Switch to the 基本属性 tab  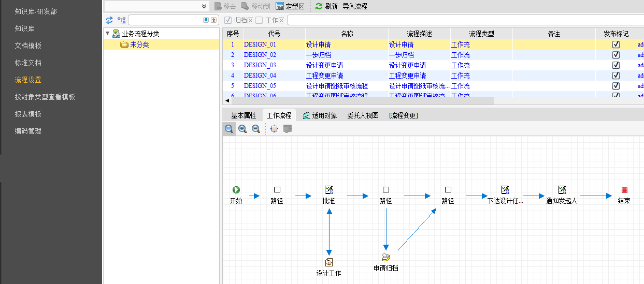click(243, 115)
